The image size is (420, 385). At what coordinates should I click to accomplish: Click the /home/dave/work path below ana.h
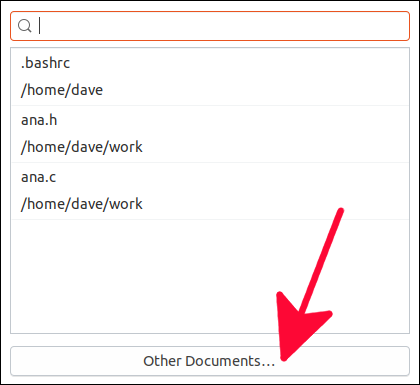point(82,147)
